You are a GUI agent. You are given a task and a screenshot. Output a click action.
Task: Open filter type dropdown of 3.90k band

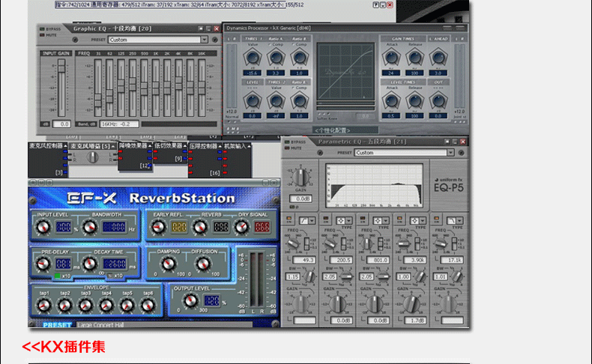coord(423,220)
